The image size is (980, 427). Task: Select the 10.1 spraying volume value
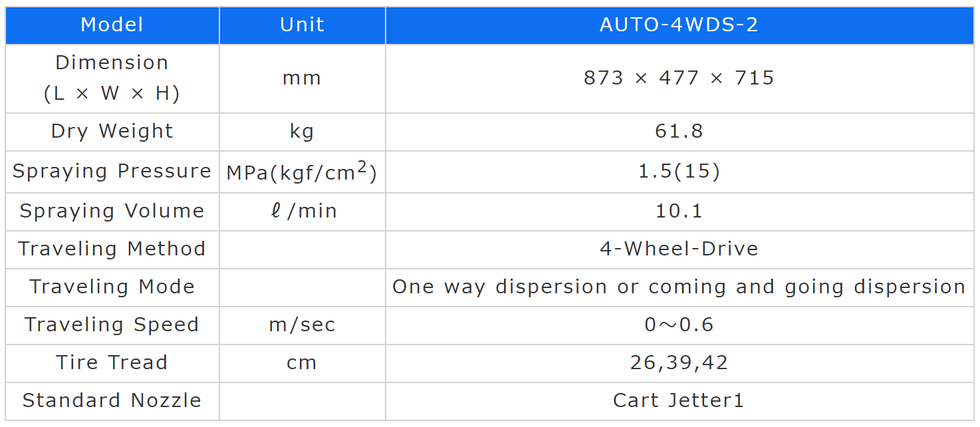click(x=679, y=211)
